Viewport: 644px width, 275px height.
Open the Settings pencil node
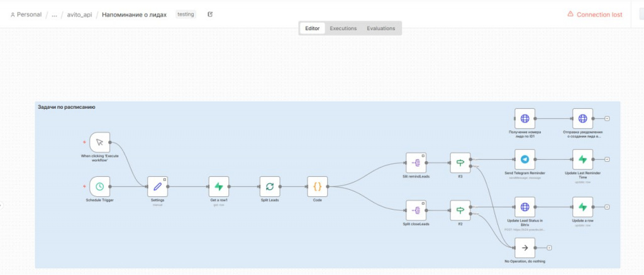158,187
